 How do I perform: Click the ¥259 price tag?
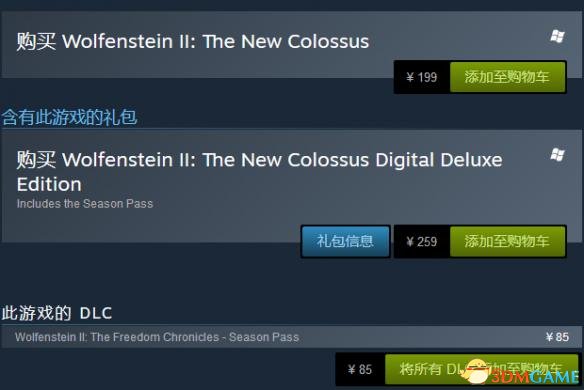click(x=422, y=241)
